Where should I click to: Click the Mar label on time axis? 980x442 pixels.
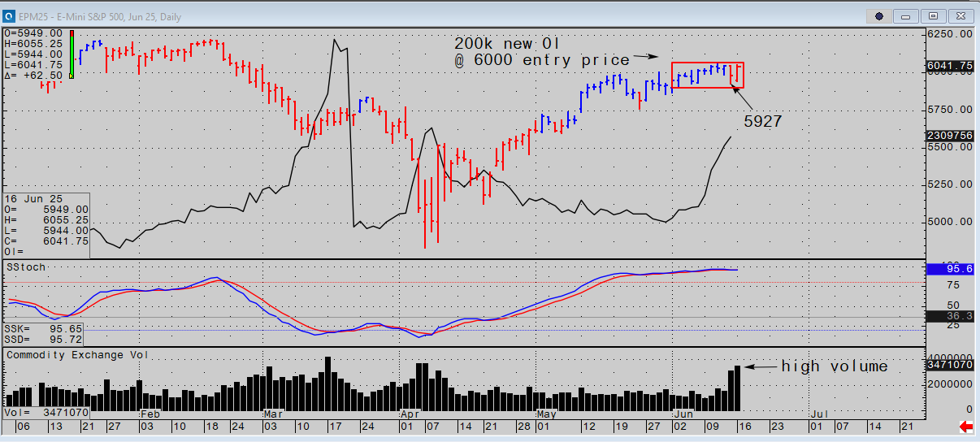point(274,414)
